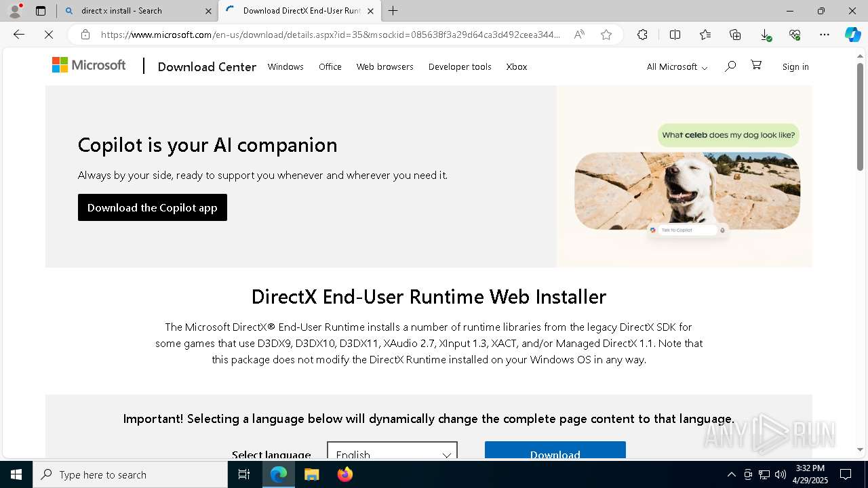The height and width of the screenshot is (488, 868).
Task: Click the blue Download button
Action: tap(555, 449)
